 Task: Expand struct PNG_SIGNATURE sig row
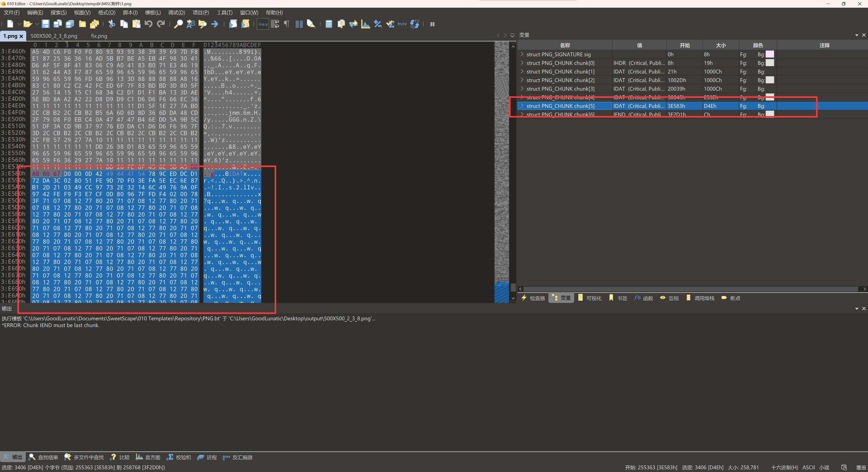522,54
